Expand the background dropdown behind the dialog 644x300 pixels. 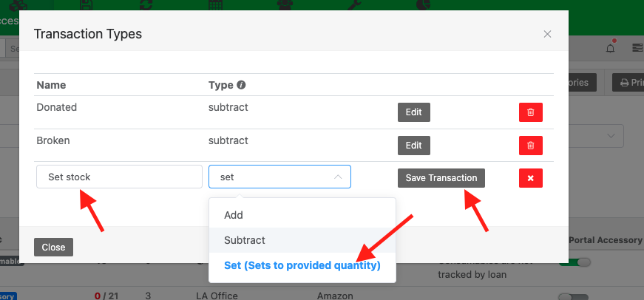point(611,136)
